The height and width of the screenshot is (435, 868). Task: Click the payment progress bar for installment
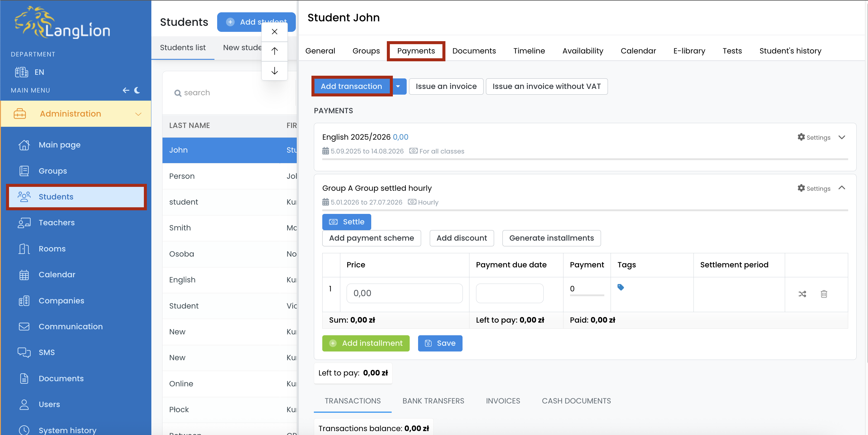[x=587, y=295]
